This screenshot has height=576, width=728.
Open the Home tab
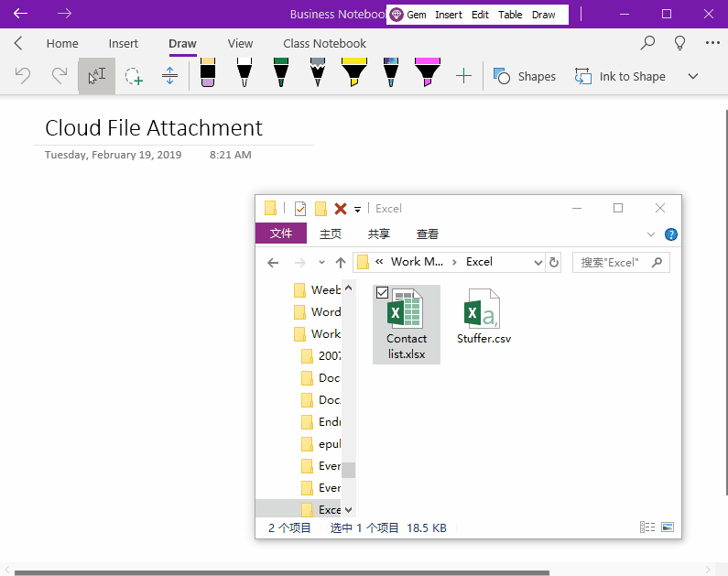[x=62, y=44]
